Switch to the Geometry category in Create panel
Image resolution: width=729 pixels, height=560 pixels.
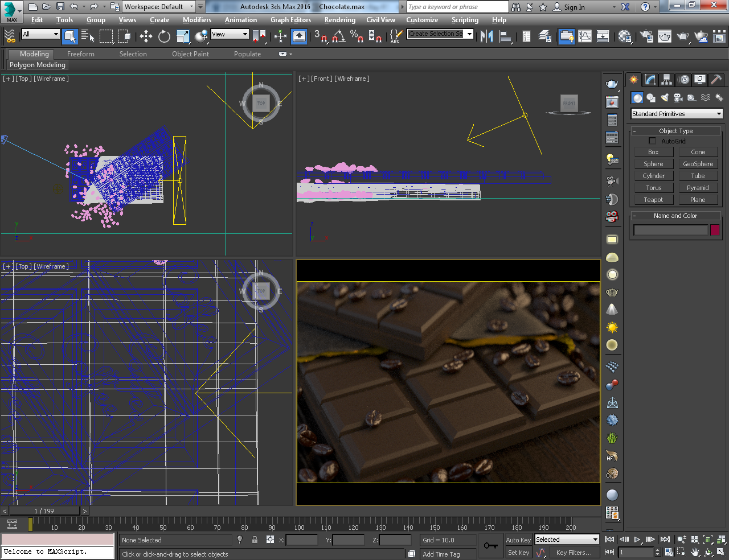pos(637,97)
